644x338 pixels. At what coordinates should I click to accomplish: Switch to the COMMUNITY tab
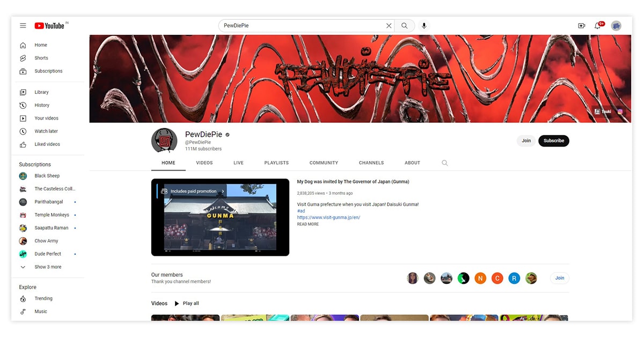324,163
